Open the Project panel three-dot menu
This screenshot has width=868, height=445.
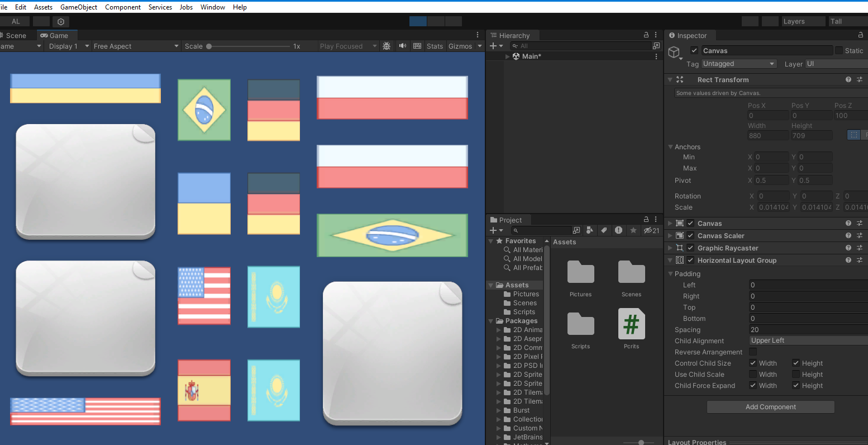(656, 219)
